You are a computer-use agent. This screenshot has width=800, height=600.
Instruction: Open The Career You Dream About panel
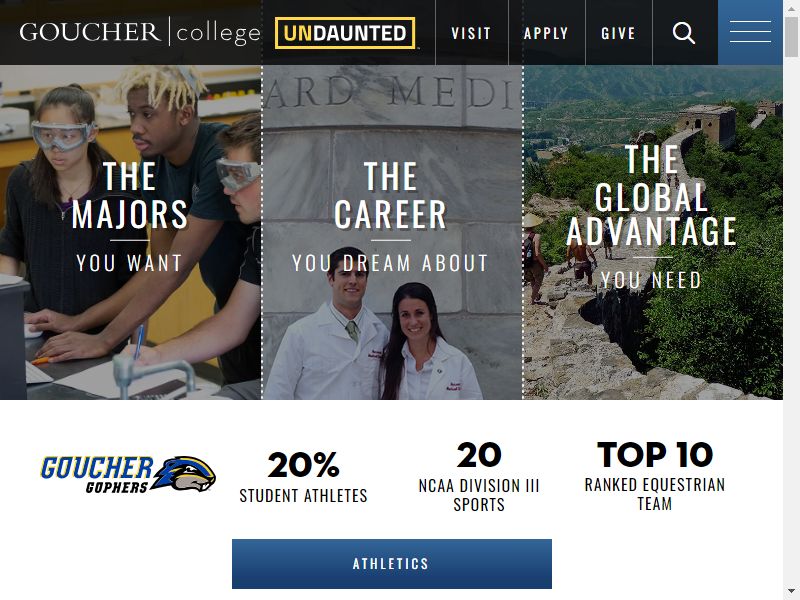pos(392,232)
